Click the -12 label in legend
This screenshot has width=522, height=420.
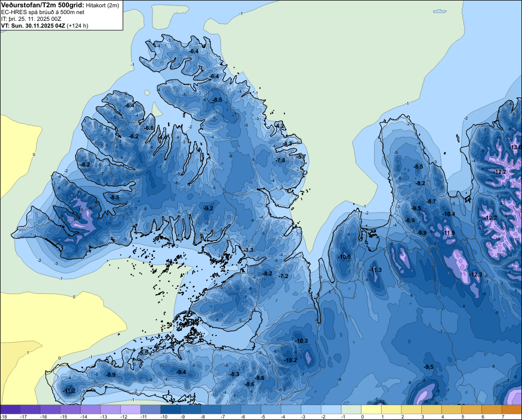(x=124, y=417)
